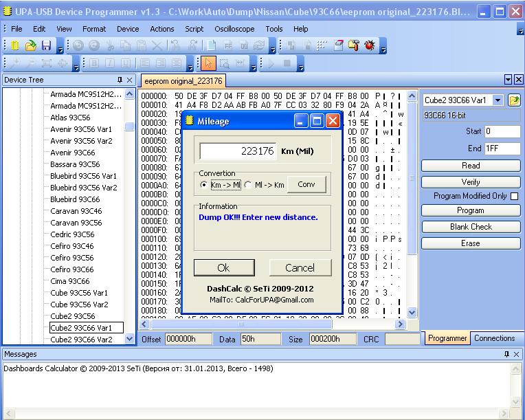
Task: Switch to the Connections tab
Action: click(494, 338)
